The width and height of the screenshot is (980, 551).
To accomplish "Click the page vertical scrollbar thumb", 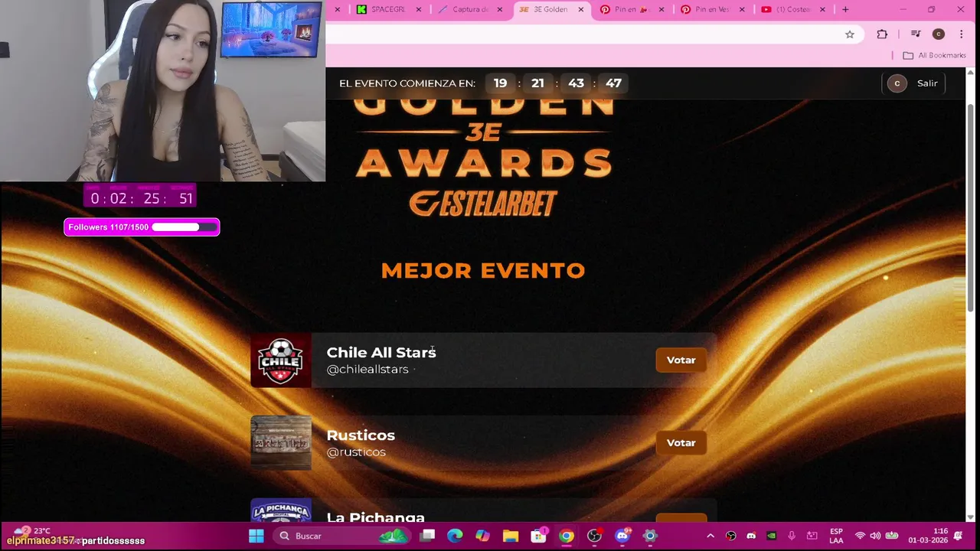I will tap(972, 207).
